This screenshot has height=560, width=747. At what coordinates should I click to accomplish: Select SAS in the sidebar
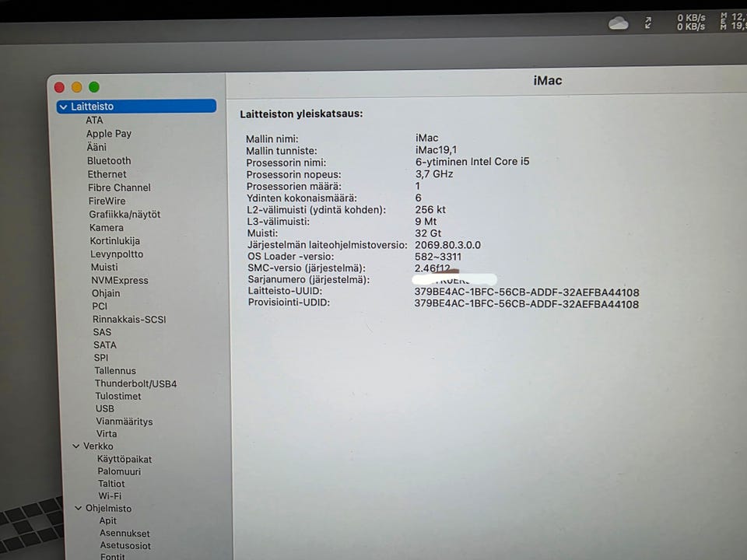tap(103, 332)
